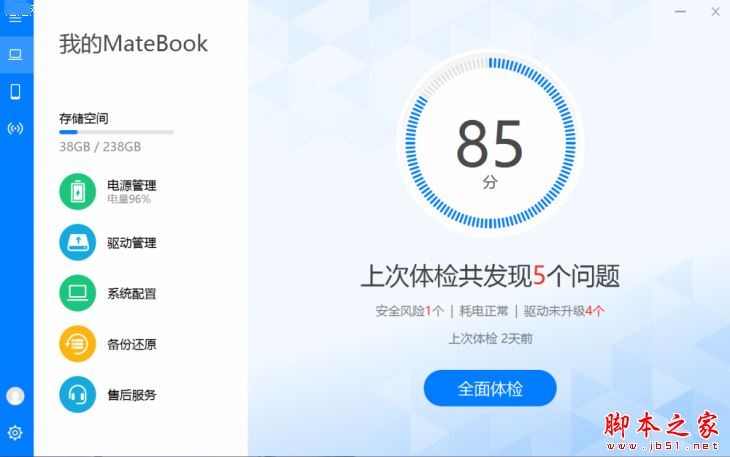This screenshot has width=730, height=457.
Task: Open the phone section in the sidebar
Action: (15, 92)
